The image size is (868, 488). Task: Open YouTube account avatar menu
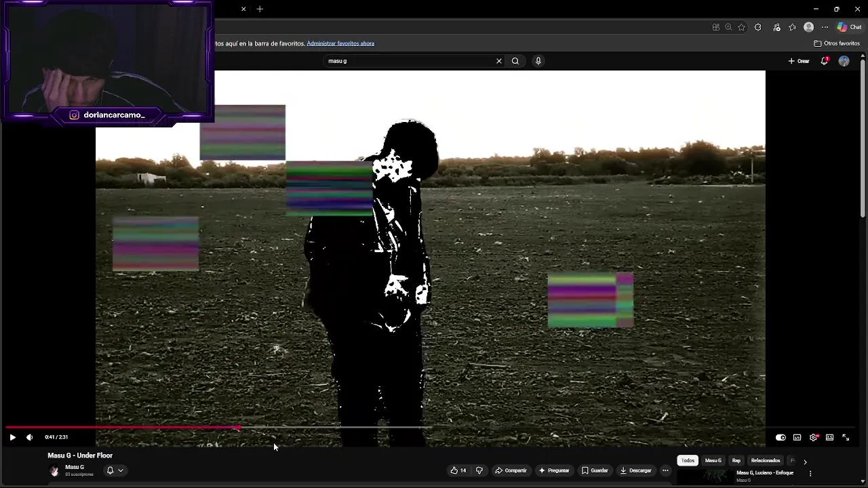(844, 61)
